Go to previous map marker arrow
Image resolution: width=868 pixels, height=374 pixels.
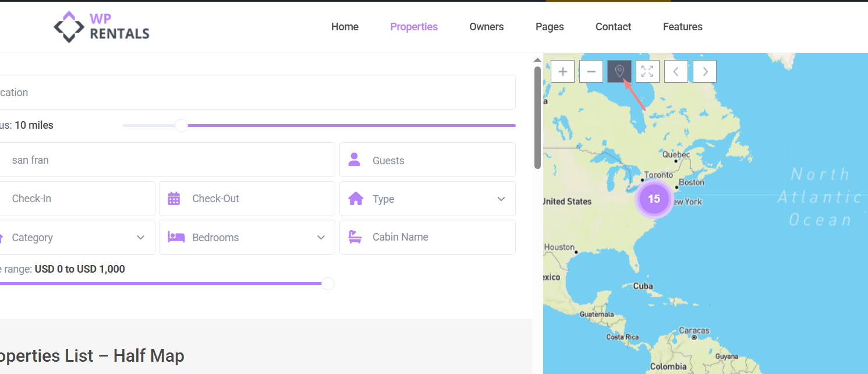676,72
